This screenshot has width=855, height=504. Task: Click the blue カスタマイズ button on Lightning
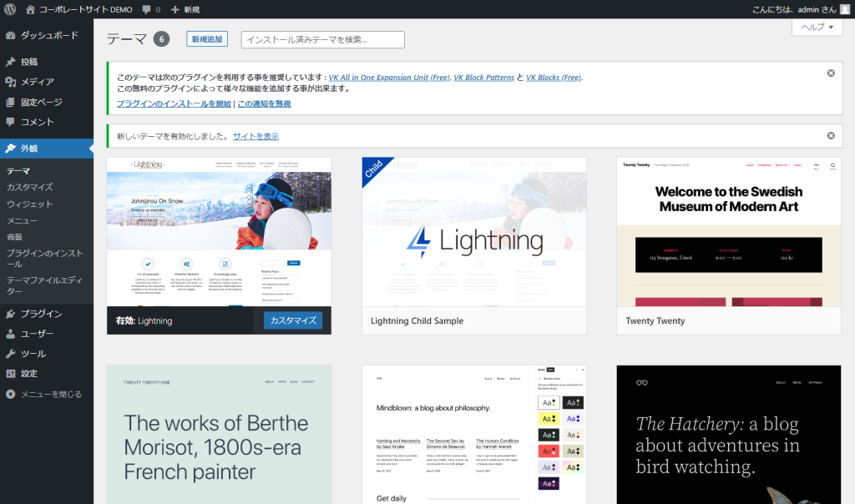(x=292, y=320)
